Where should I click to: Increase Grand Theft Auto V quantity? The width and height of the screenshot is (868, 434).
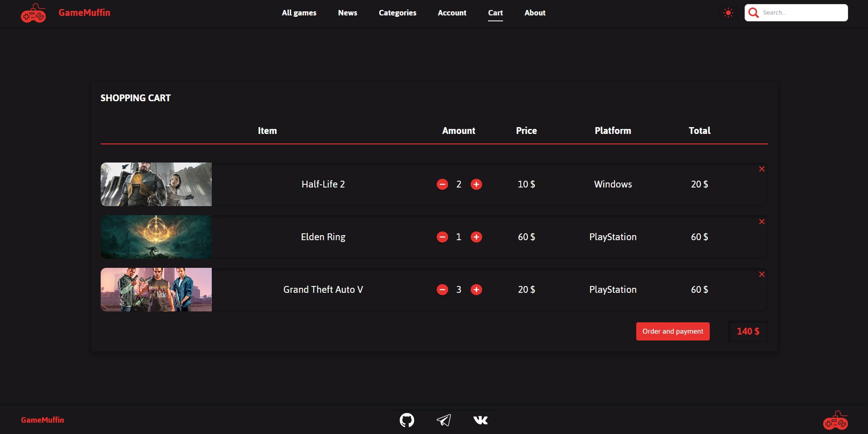[476, 290]
